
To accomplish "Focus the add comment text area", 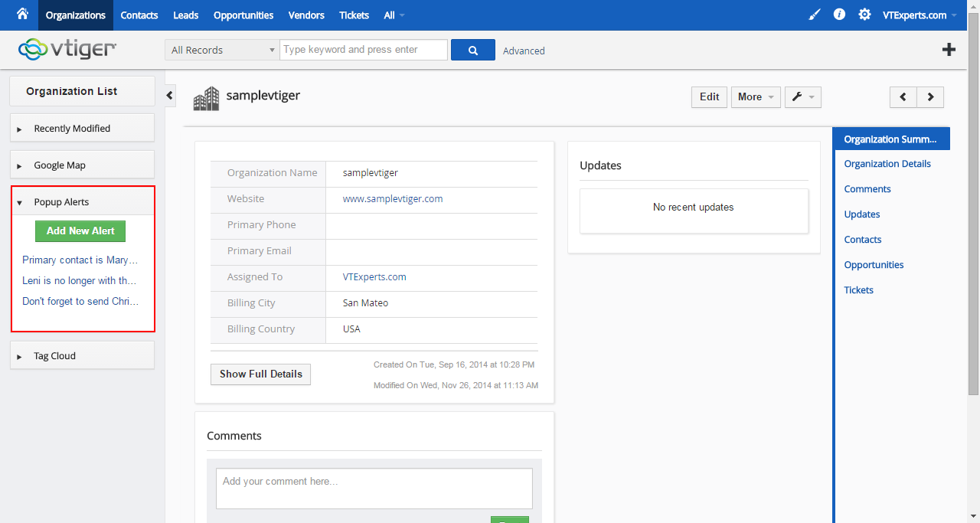I will point(374,489).
